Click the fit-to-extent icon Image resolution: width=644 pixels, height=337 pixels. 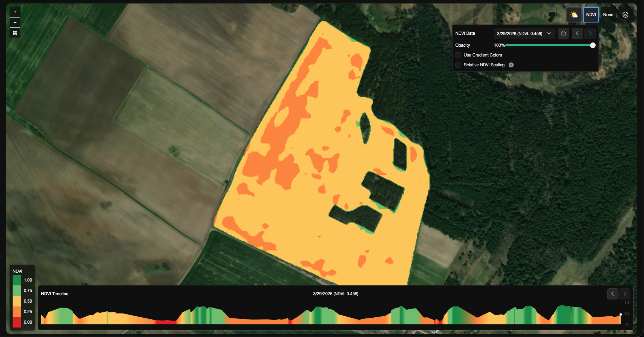[15, 33]
